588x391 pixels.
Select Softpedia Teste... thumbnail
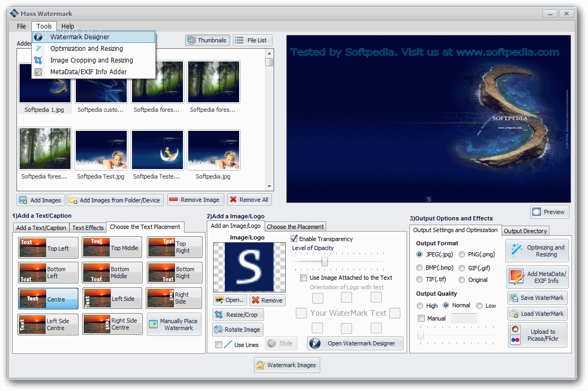pyautogui.click(x=157, y=155)
